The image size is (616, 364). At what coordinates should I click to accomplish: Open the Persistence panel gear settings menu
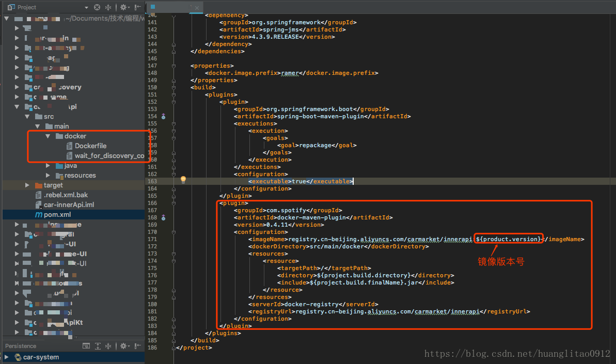point(124,346)
